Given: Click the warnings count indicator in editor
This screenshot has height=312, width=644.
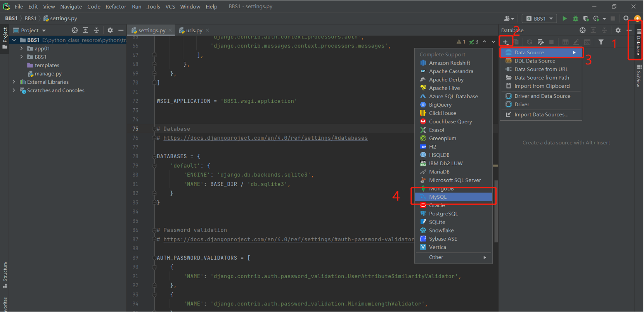Looking at the screenshot, I should click(461, 42).
